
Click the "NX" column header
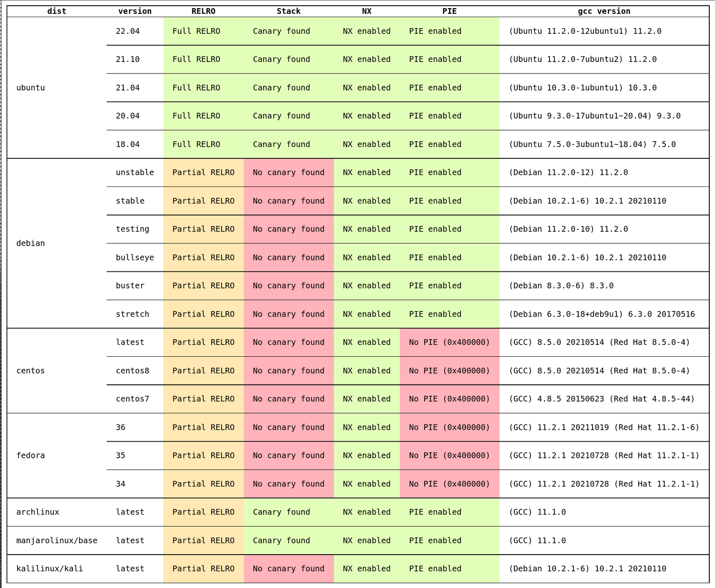[367, 11]
